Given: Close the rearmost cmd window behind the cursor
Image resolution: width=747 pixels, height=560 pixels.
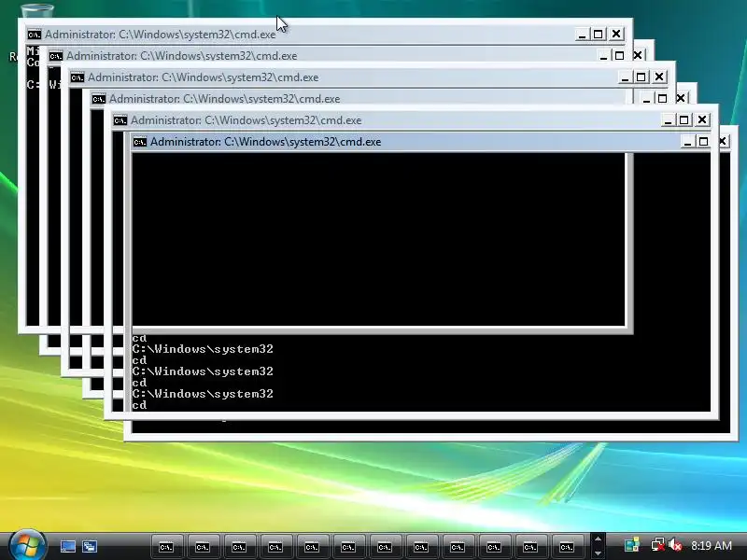Looking at the screenshot, I should (616, 34).
